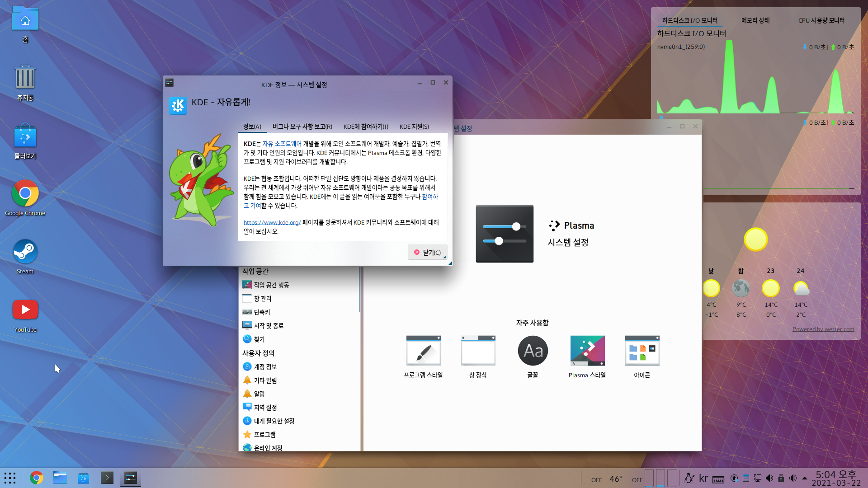Image resolution: width=868 pixels, height=488 pixels.
Task: Open the https://www.kde.org/ link
Action: [272, 222]
